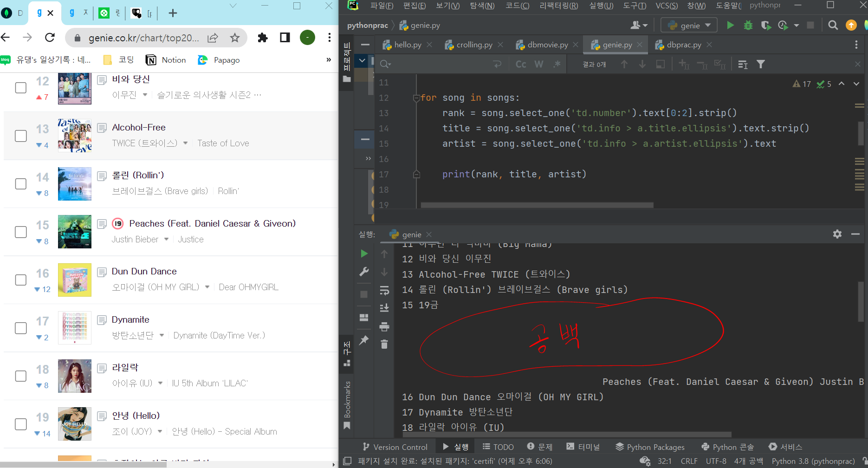The image size is (868, 468).
Task: Click the editor horizontal scrollbar under the code
Action: tap(537, 205)
